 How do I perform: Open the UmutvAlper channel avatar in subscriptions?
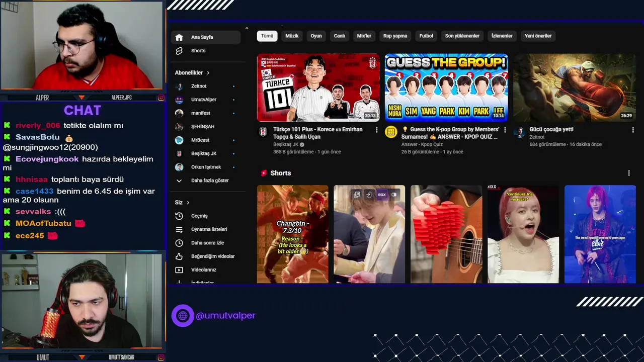click(179, 100)
